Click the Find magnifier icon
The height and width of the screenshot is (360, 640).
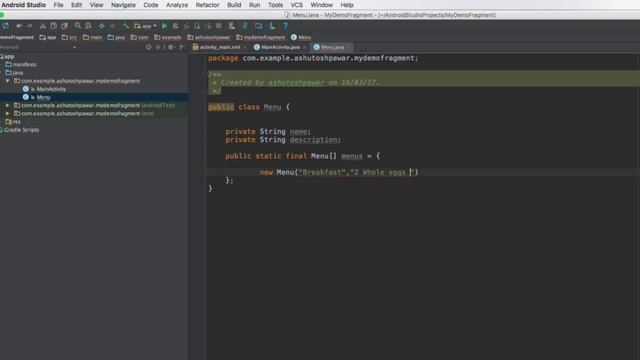[78, 26]
